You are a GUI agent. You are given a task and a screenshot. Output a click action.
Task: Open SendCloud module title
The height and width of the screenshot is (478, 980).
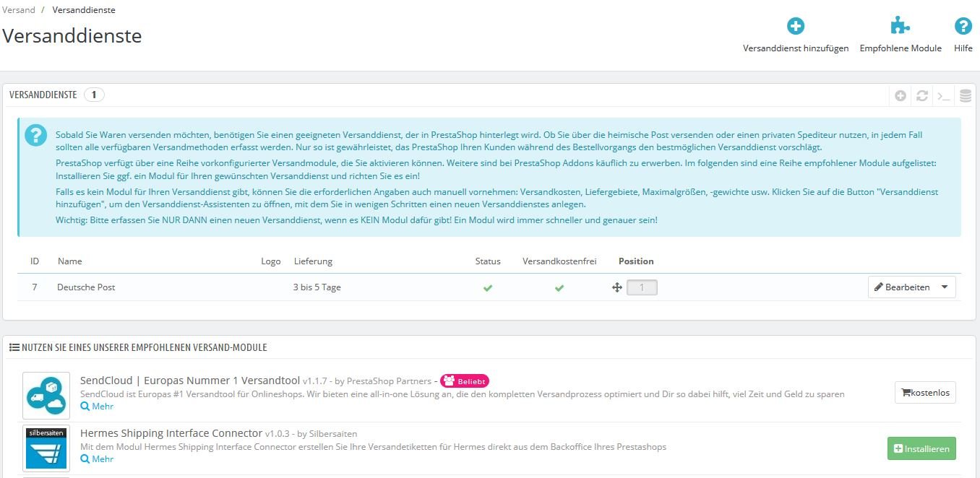coord(189,381)
